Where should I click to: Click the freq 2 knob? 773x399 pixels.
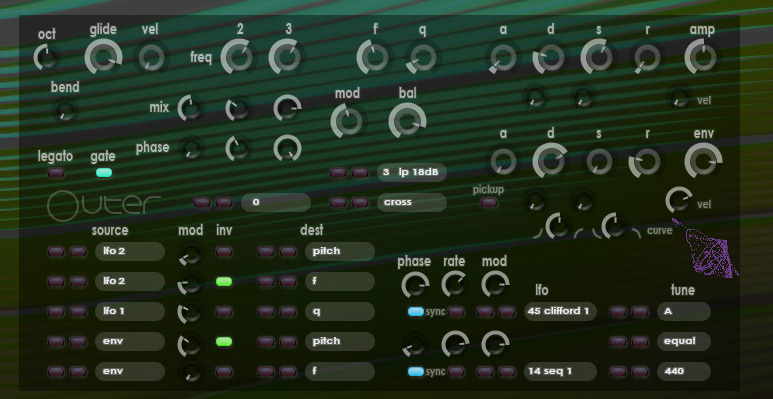click(240, 57)
